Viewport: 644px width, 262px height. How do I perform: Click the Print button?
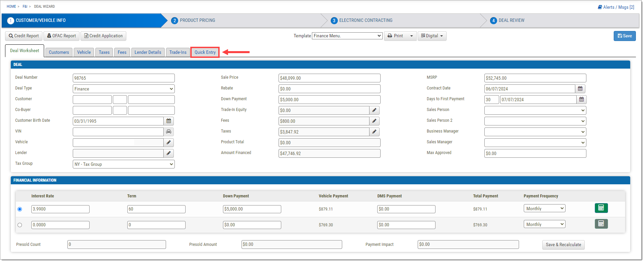coord(395,36)
